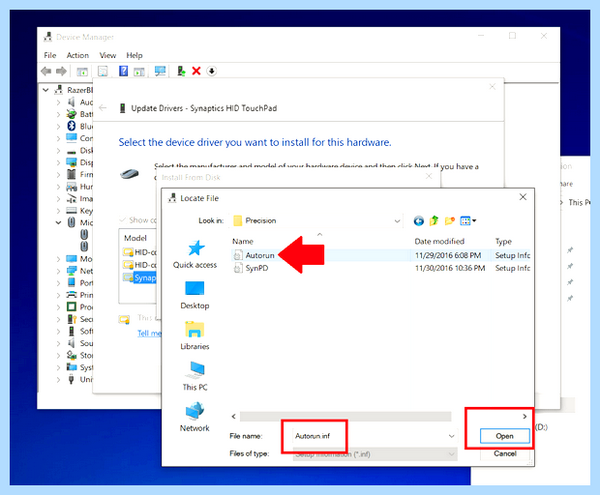
Task: Open the File name dropdown arrow
Action: (x=452, y=436)
